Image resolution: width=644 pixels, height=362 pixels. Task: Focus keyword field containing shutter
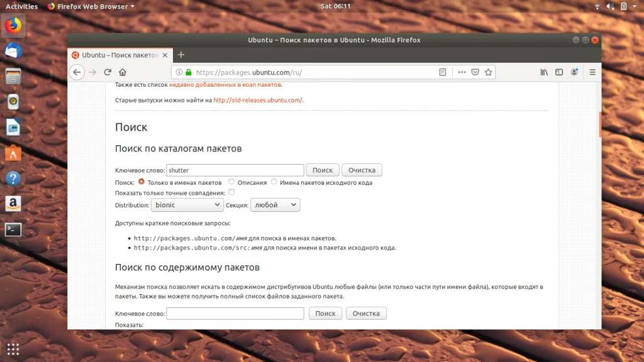point(235,170)
